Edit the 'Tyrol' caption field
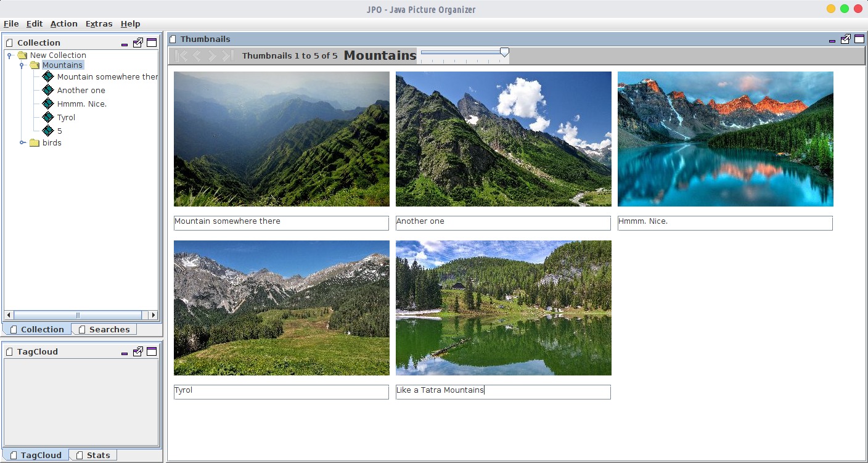 coord(281,391)
